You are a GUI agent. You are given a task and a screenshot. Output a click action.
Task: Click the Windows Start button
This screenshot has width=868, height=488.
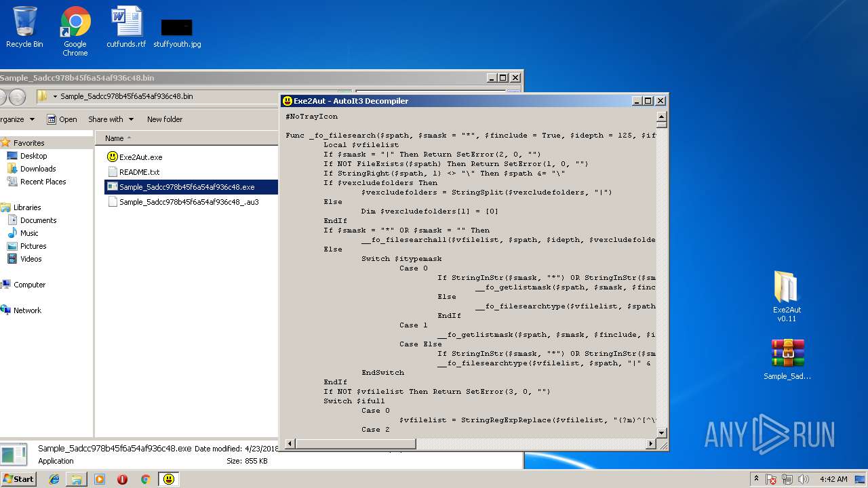coord(18,479)
